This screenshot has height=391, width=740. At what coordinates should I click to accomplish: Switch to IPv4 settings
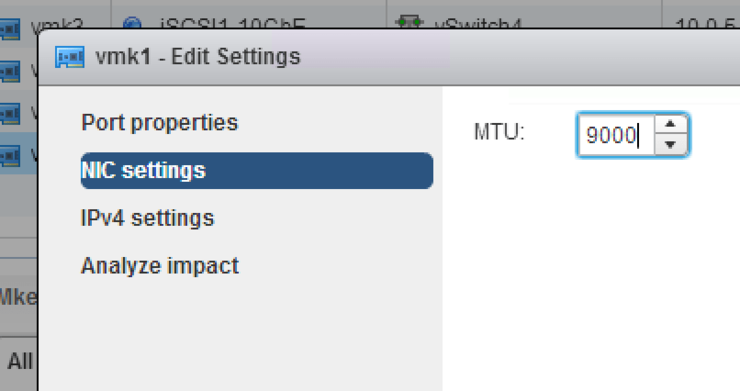click(x=147, y=218)
